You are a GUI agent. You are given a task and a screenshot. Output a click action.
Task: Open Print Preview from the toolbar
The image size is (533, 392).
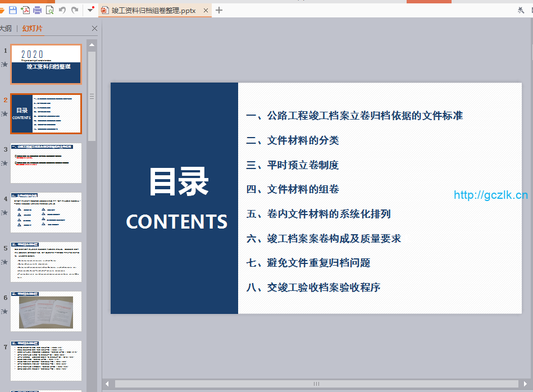coord(49,10)
